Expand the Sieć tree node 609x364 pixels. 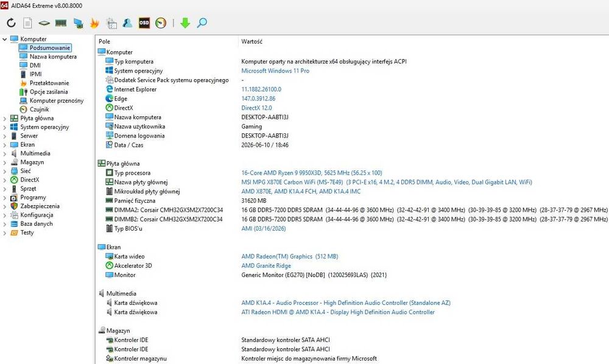click(x=5, y=171)
